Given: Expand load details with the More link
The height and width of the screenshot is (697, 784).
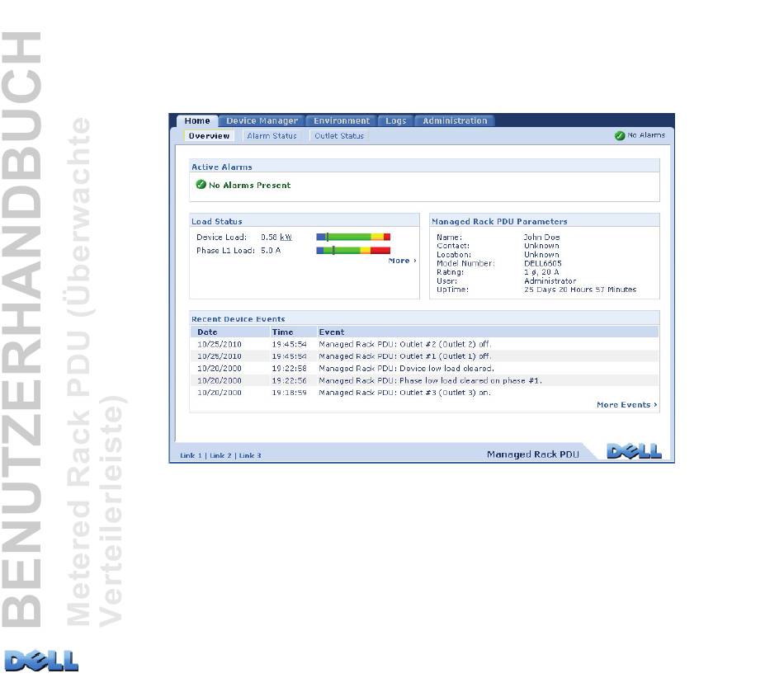Looking at the screenshot, I should point(402,261).
